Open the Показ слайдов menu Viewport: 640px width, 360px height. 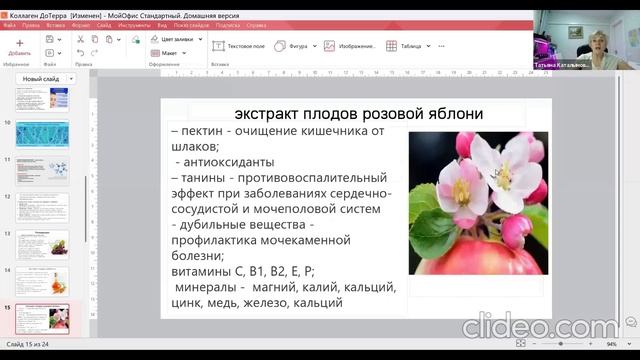coord(191,25)
